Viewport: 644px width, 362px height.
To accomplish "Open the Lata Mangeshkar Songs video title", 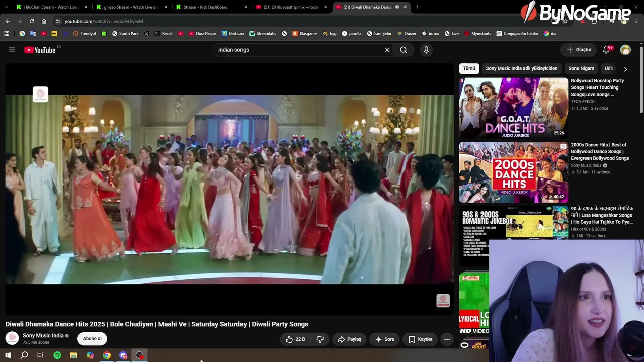I will pyautogui.click(x=602, y=215).
